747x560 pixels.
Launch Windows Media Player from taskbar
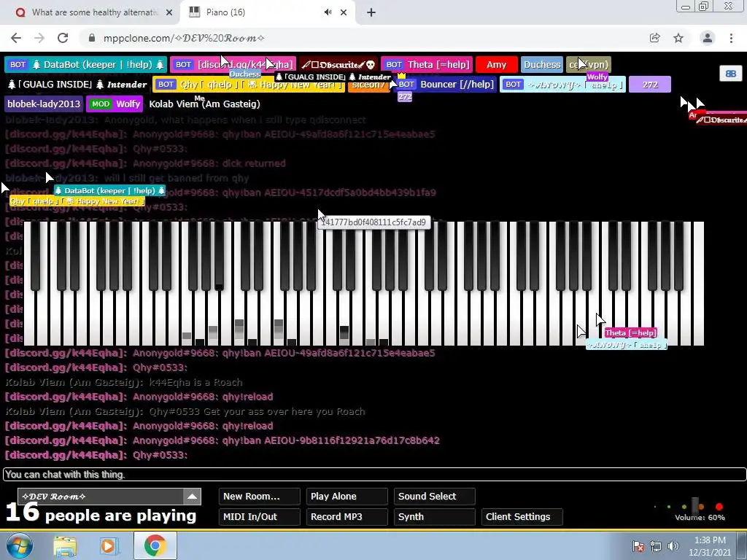pos(109,545)
